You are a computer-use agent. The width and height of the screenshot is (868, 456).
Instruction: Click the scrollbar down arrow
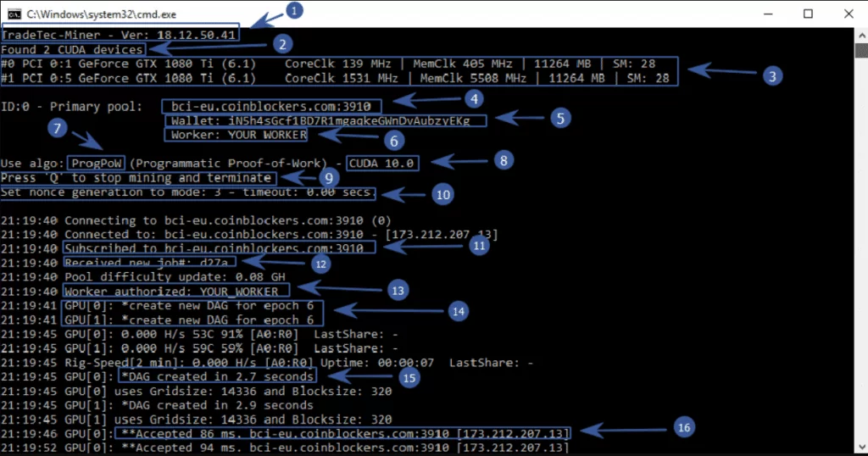(x=861, y=448)
